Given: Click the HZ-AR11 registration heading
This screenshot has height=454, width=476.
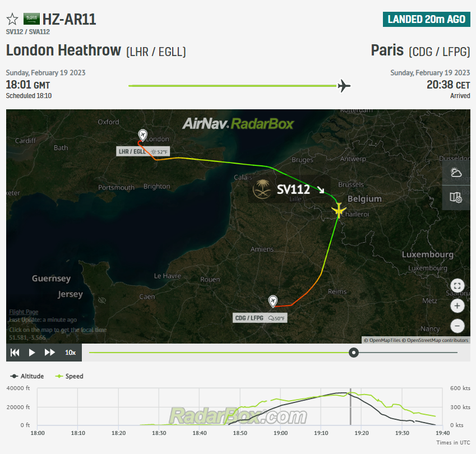Looking at the screenshot, I should [69, 20].
